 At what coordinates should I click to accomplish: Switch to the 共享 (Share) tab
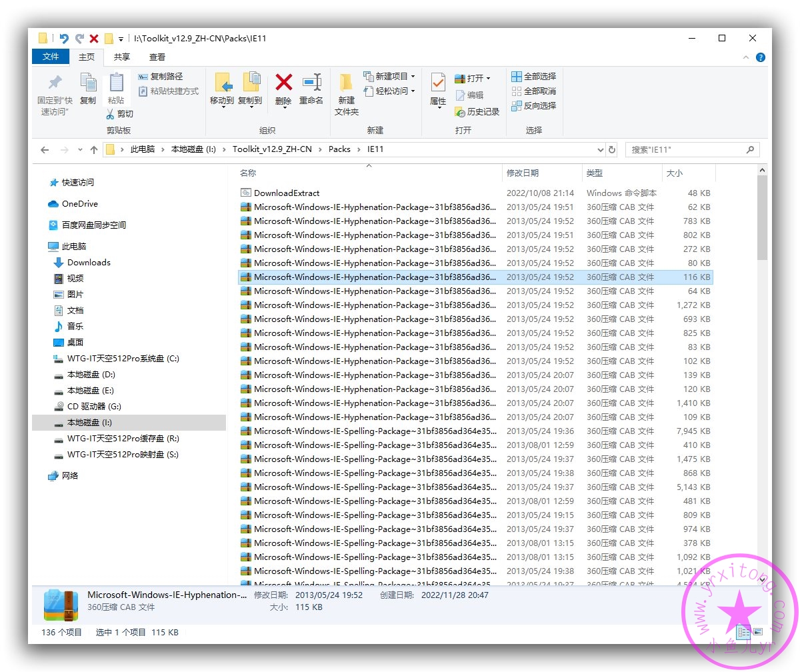(122, 57)
